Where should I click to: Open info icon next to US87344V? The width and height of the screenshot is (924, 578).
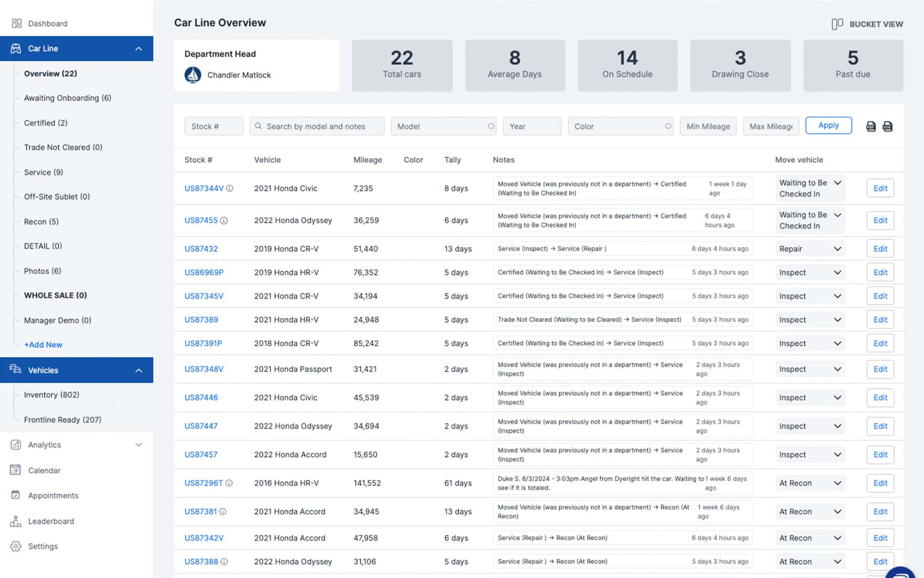230,188
